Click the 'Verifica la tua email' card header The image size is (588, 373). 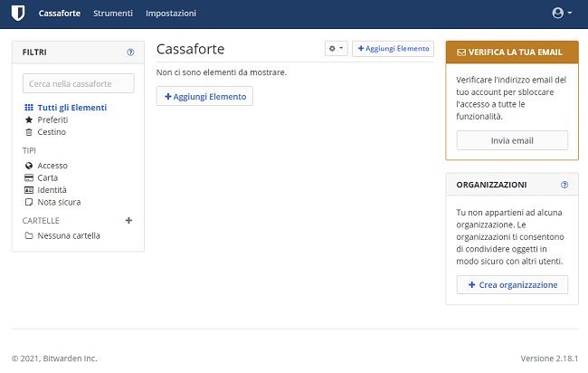point(512,53)
